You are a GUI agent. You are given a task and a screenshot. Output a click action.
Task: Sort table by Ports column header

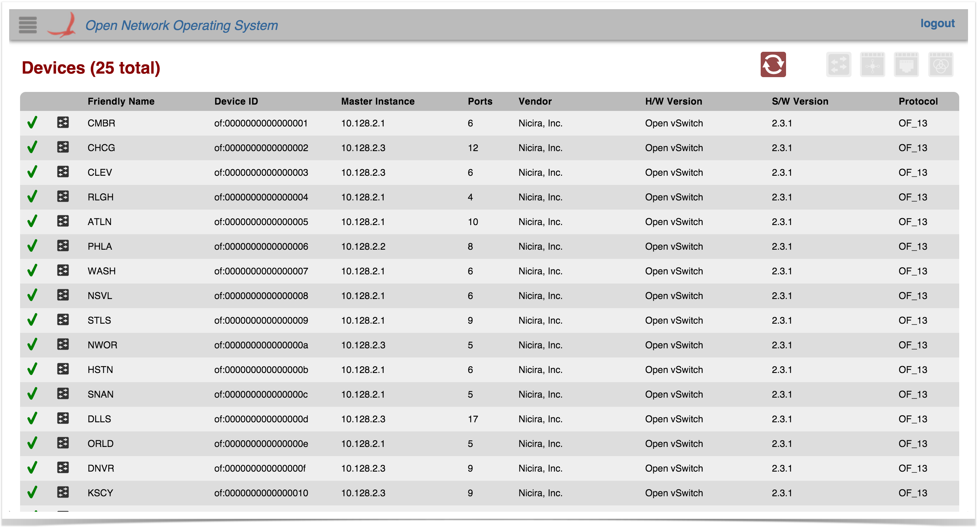(481, 102)
